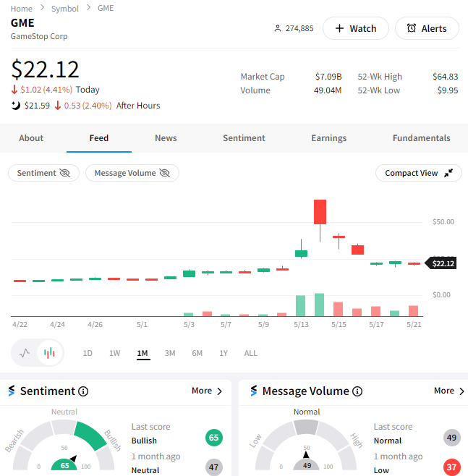468x476 pixels.
Task: Switch to the Sentiment tab
Action: pos(244,138)
